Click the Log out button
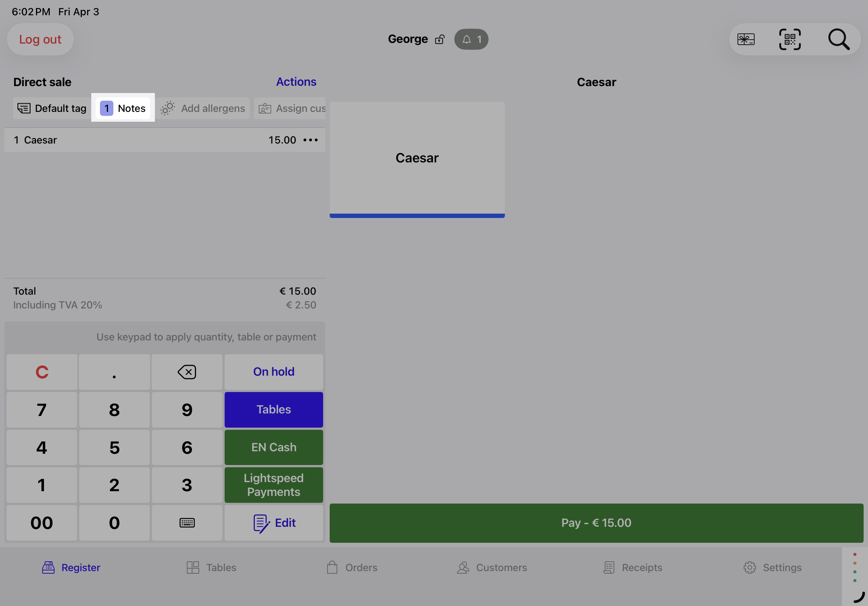Image resolution: width=868 pixels, height=606 pixels. tap(40, 39)
